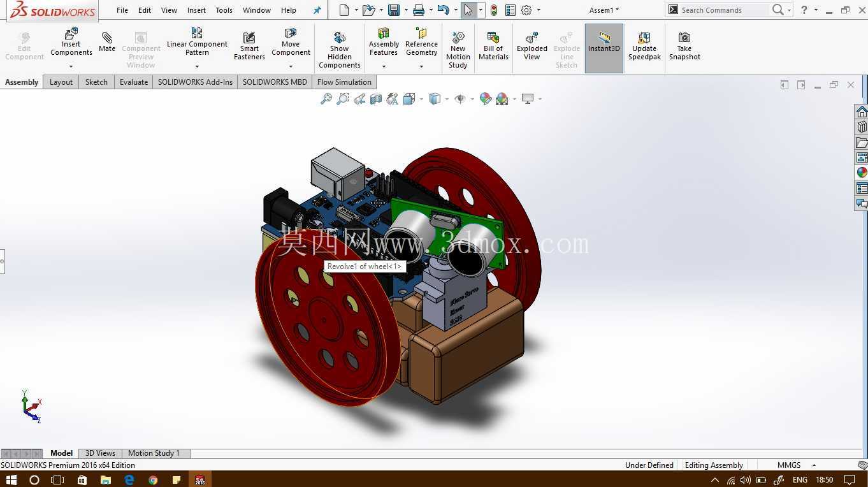Open View Settings monitor icon
The height and width of the screenshot is (487, 868).
(528, 99)
